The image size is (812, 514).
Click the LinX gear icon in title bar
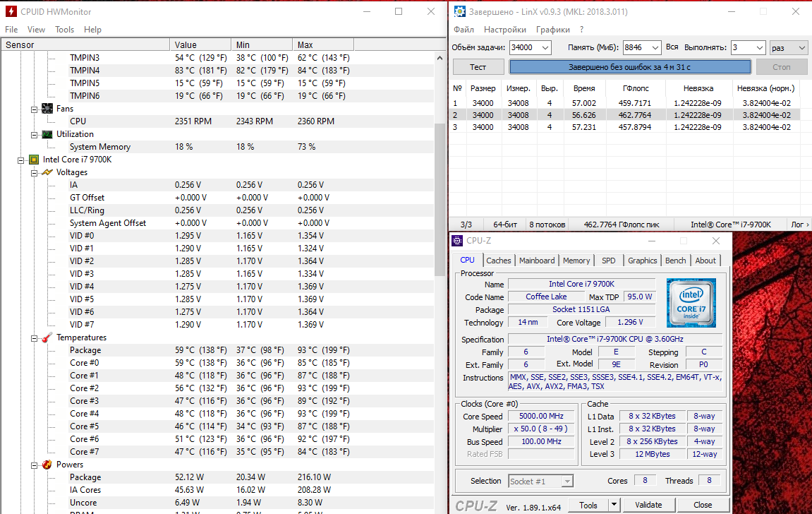459,11
